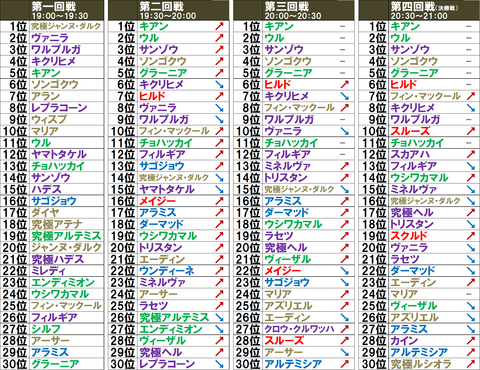This screenshot has height=370, width=480.
Task: Click ミネルヴァ at 13位 in 第三回戦
Action: pyautogui.click(x=287, y=166)
